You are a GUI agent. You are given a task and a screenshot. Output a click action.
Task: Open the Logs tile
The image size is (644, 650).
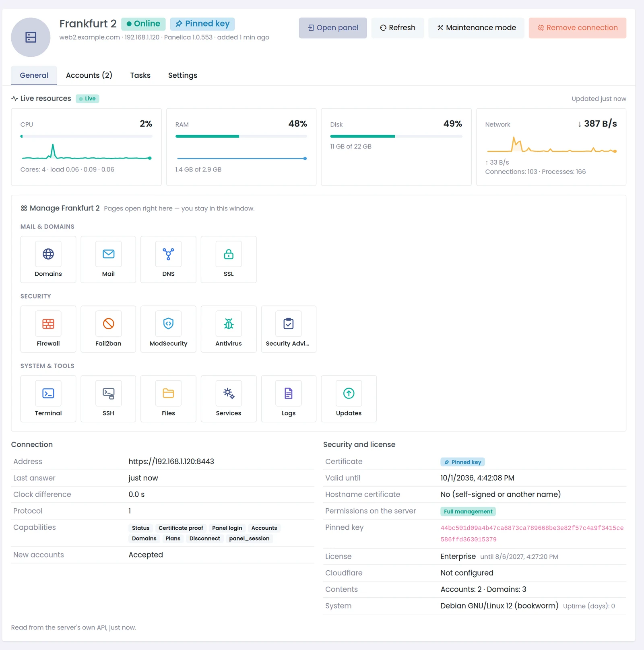(x=289, y=398)
